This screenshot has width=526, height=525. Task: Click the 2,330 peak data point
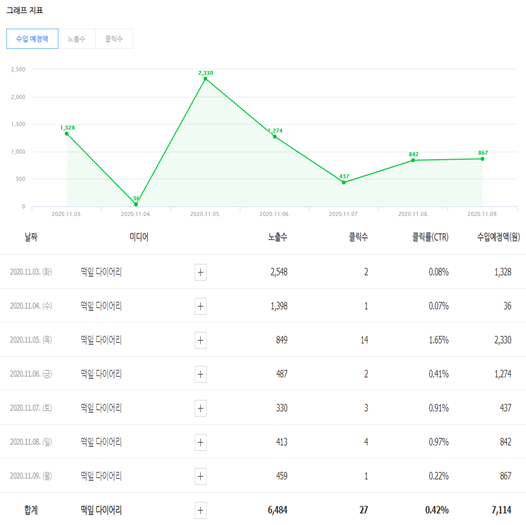coord(205,79)
